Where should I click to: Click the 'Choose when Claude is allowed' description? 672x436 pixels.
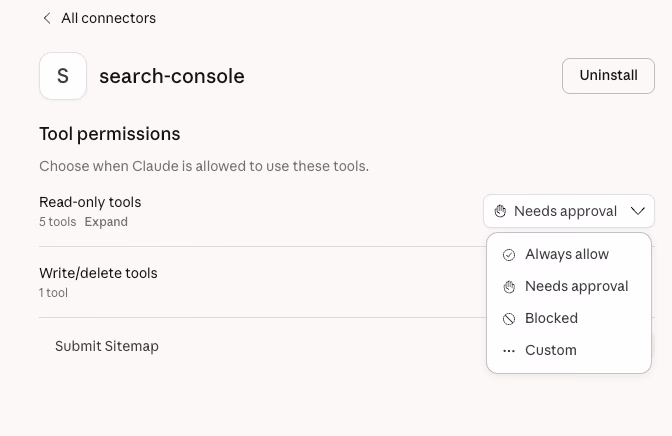[204, 166]
